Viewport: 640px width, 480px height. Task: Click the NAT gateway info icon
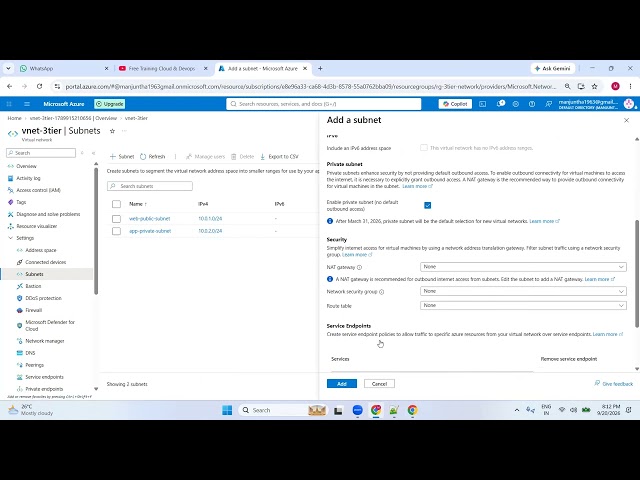click(x=360, y=268)
